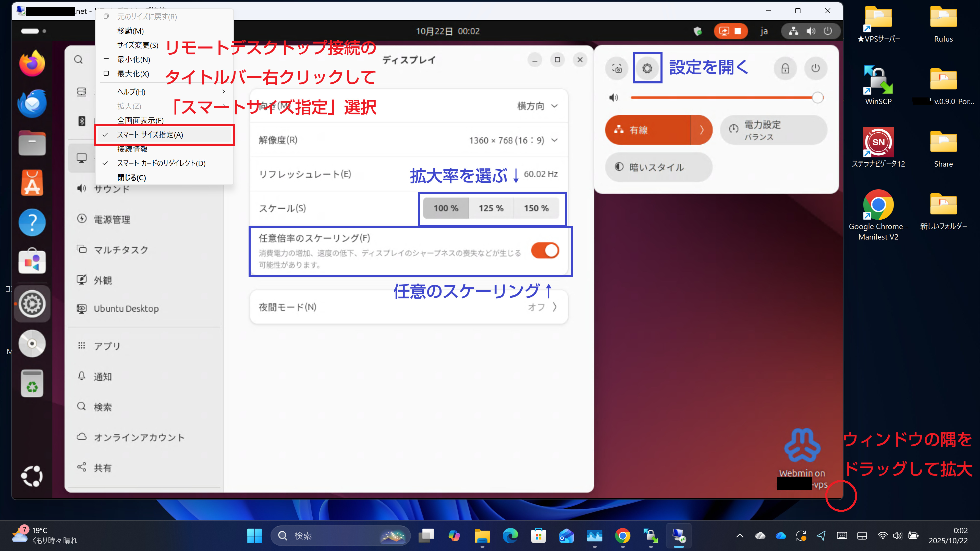The width and height of the screenshot is (980, 551).
Task: Expand wired network arrow
Action: pos(701,130)
